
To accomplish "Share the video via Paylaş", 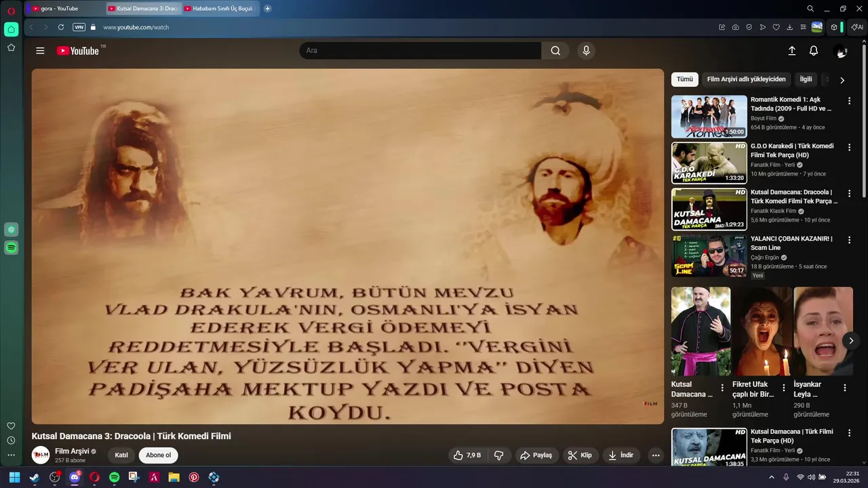I will (x=536, y=455).
